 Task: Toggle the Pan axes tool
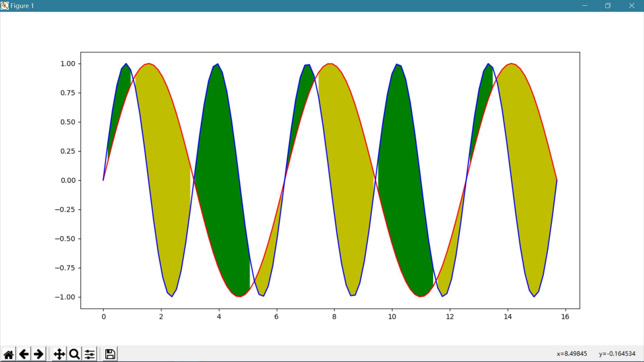59,354
